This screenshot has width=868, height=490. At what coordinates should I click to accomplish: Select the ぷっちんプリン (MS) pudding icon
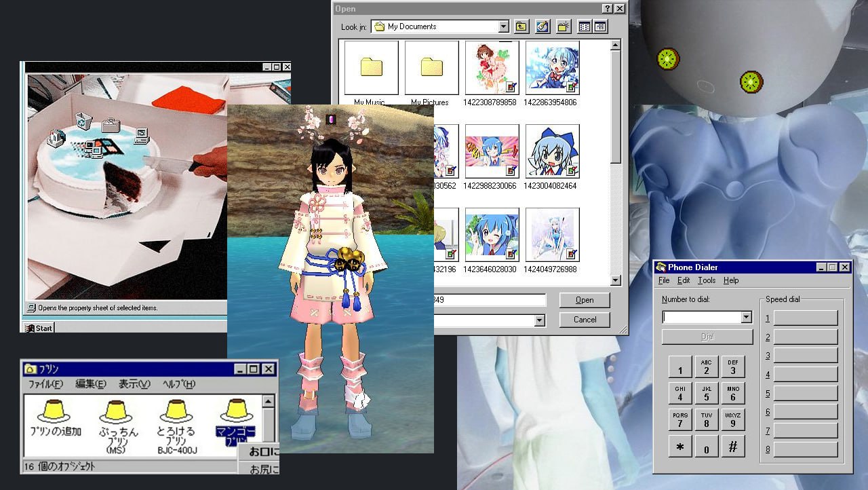119,426
